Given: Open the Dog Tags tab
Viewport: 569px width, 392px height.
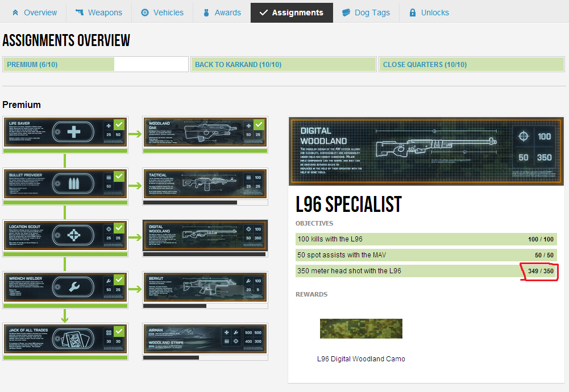Looking at the screenshot, I should pyautogui.click(x=366, y=12).
